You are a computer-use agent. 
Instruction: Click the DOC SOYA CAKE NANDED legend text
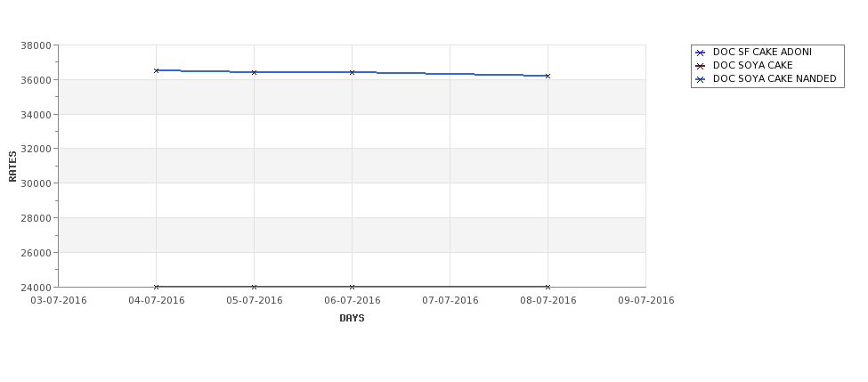click(775, 78)
